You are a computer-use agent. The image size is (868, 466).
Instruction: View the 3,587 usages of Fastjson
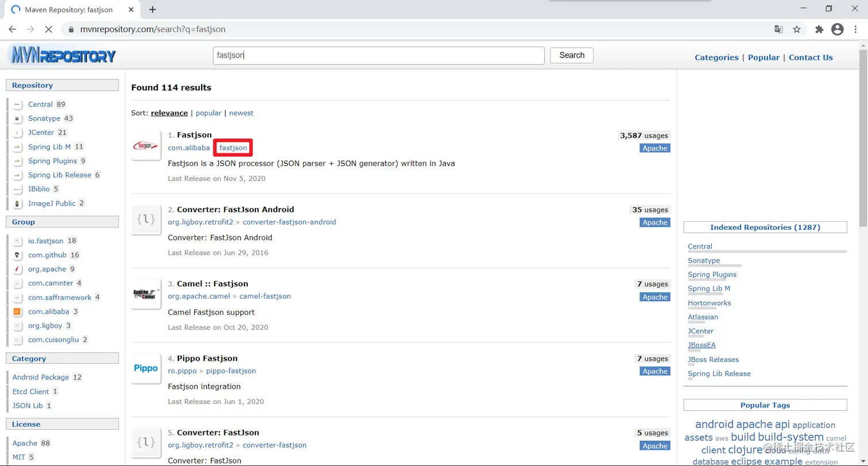coord(644,136)
